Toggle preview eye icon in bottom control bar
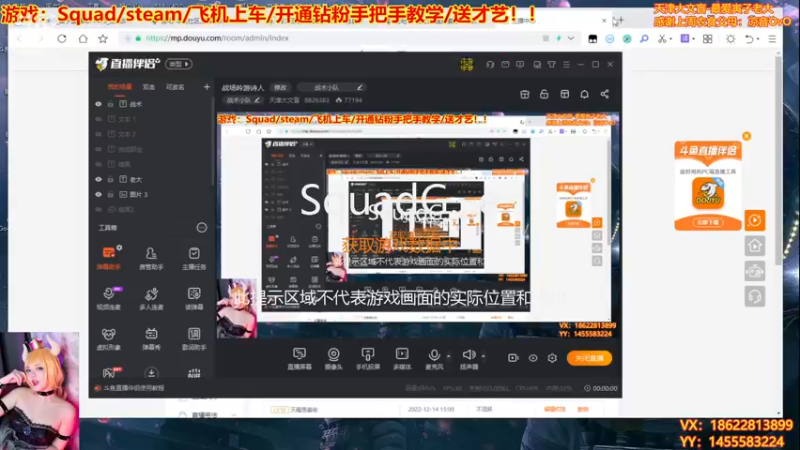 point(533,358)
